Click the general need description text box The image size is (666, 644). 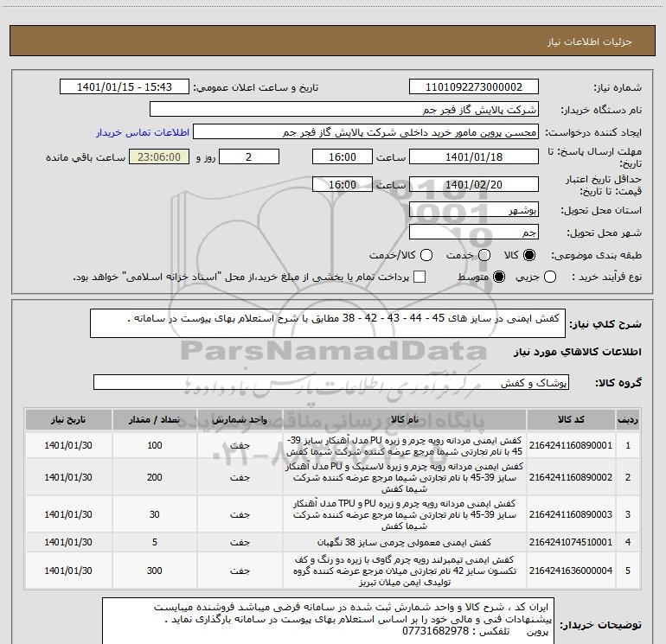tap(328, 323)
